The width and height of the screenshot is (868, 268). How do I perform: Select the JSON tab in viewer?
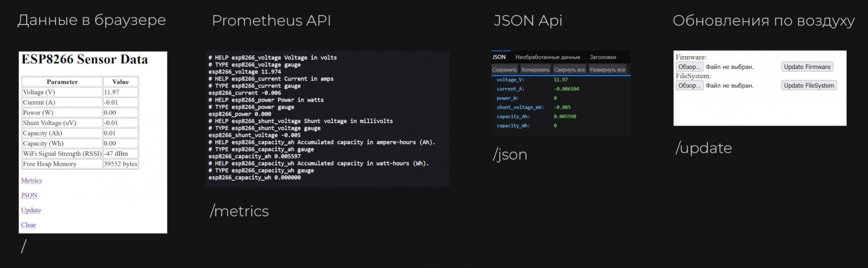(499, 57)
